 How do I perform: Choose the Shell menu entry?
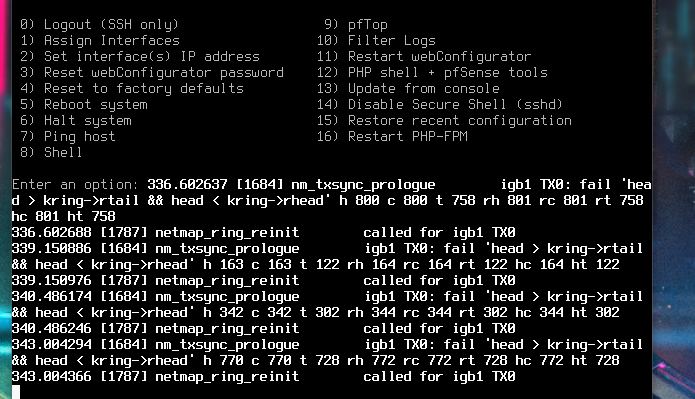[x=51, y=153]
